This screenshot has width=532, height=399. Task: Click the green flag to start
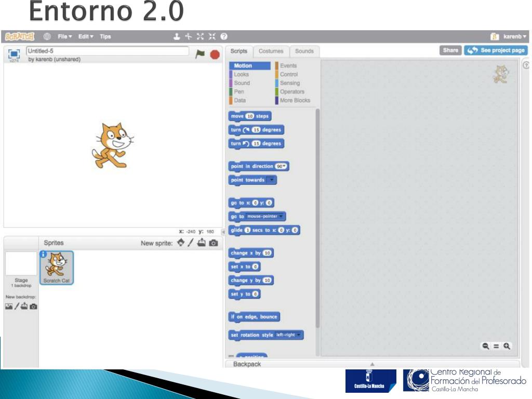(x=200, y=54)
